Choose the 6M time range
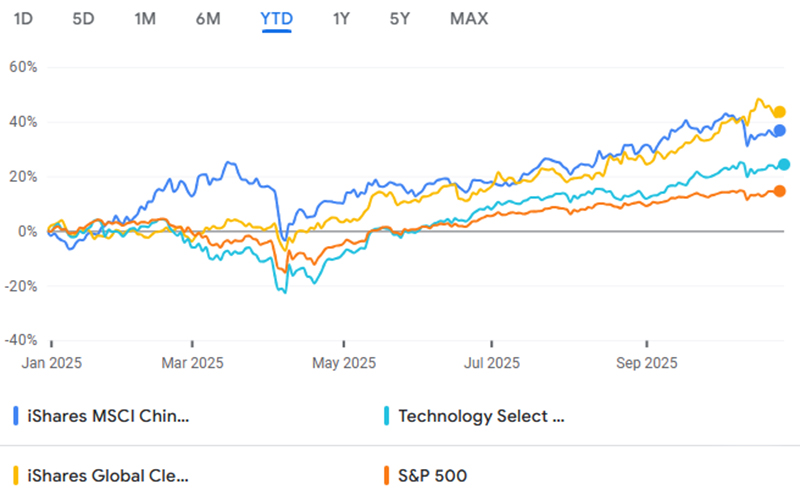The height and width of the screenshot is (501, 800). [207, 18]
